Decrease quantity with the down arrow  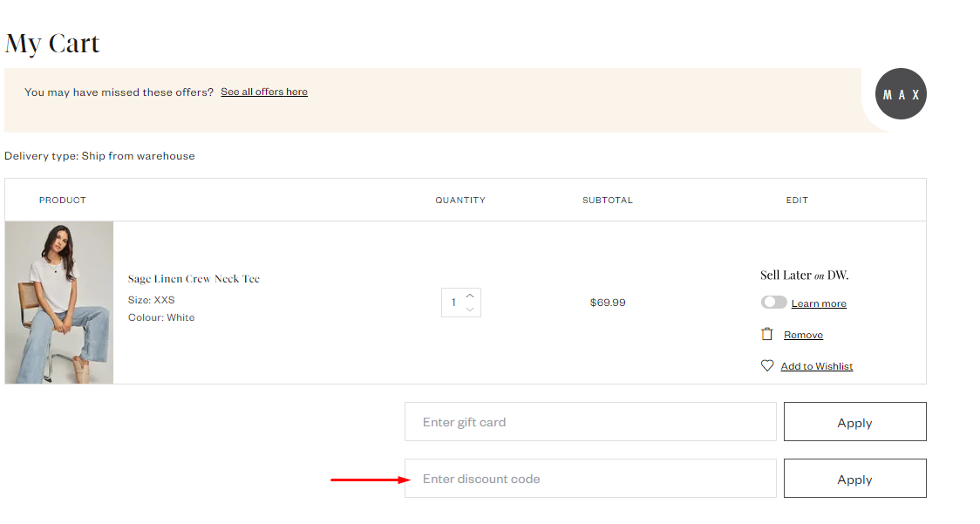click(470, 310)
